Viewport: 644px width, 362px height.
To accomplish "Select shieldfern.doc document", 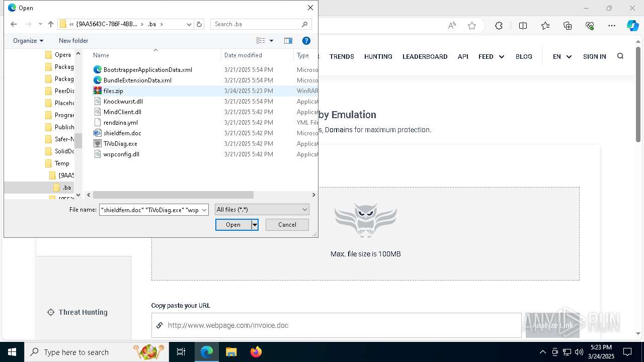I will coord(122,133).
